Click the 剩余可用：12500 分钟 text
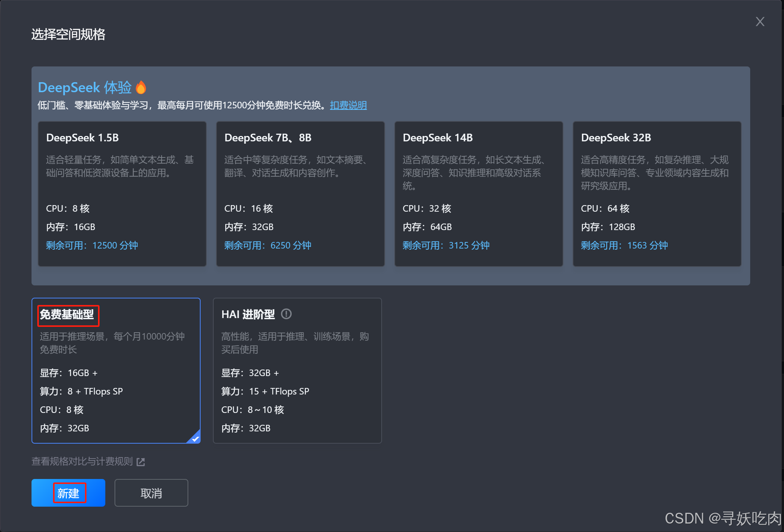Image resolution: width=784 pixels, height=532 pixels. (92, 245)
